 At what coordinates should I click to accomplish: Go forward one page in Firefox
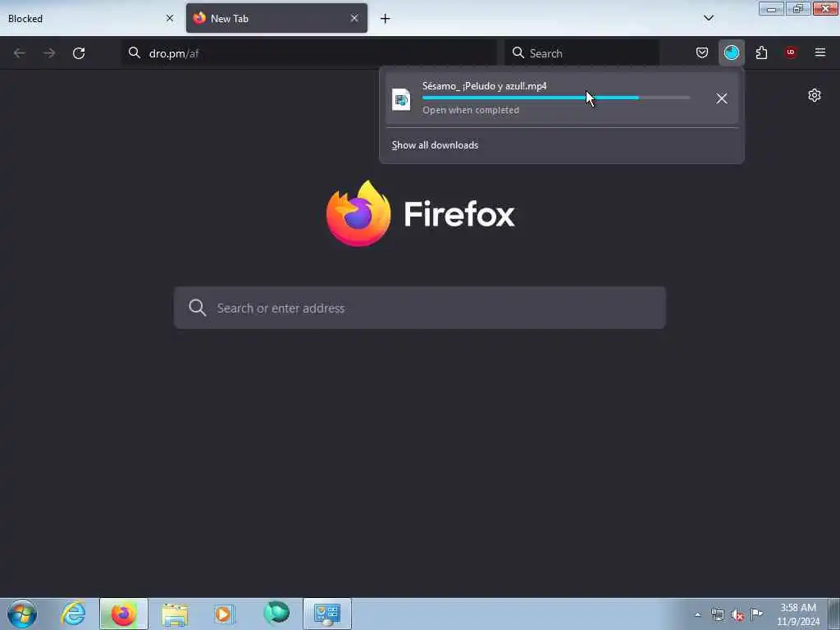coord(49,53)
